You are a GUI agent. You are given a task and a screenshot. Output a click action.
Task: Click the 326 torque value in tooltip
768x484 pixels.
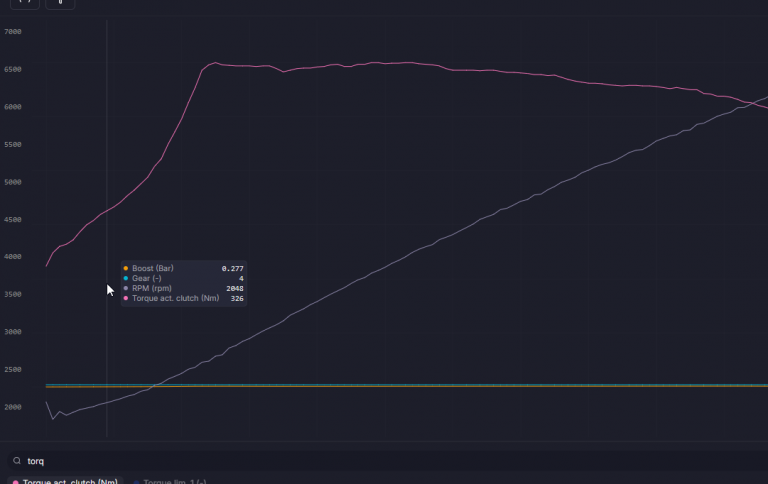coord(237,298)
